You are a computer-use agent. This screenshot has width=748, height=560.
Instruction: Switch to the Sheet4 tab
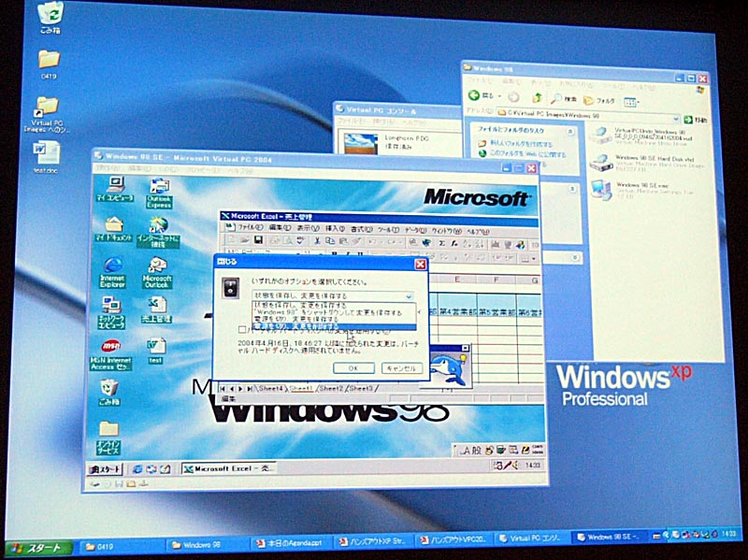pyautogui.click(x=271, y=388)
